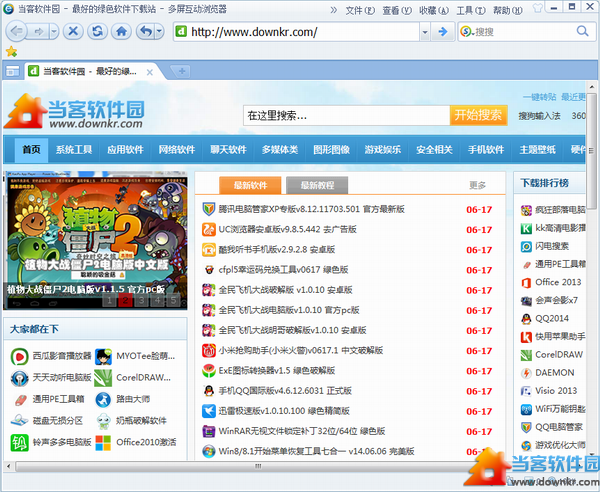
Task: Select the 当客软件园 browser tab
Action: point(91,72)
